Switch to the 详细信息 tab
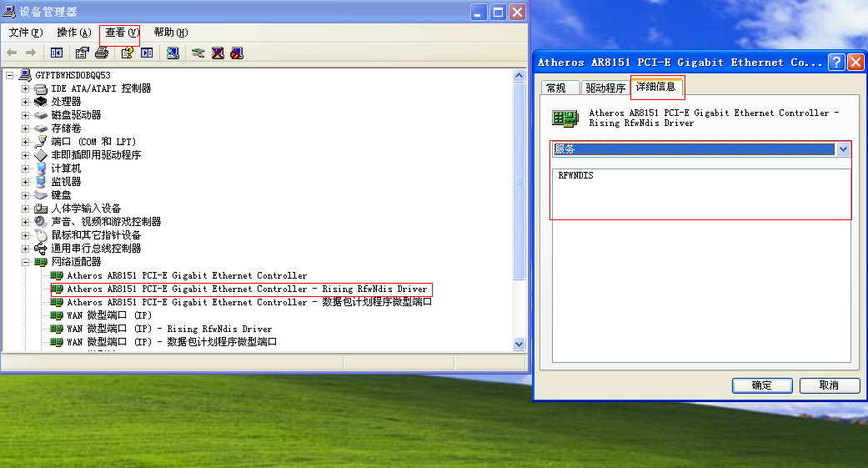 [x=656, y=87]
